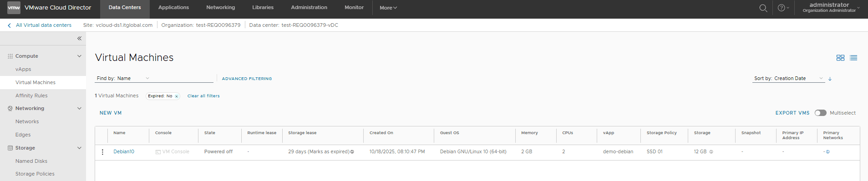Switch to list view layout
Viewport: 868px width, 181px height.
coord(853,58)
